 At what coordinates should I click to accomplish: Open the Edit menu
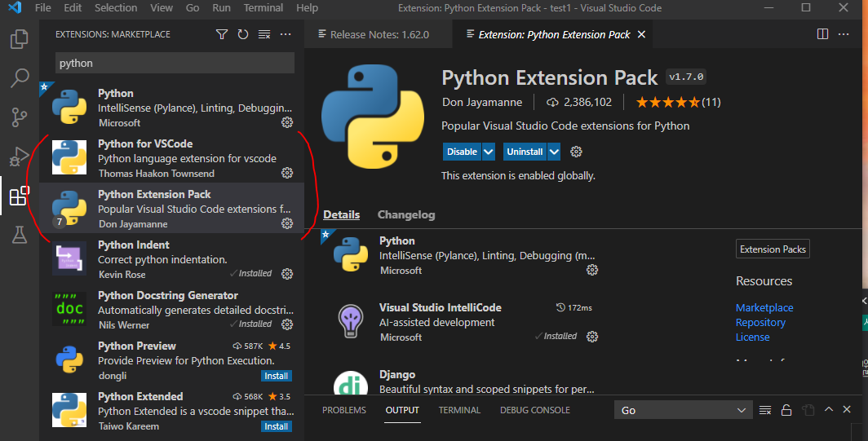pyautogui.click(x=73, y=8)
